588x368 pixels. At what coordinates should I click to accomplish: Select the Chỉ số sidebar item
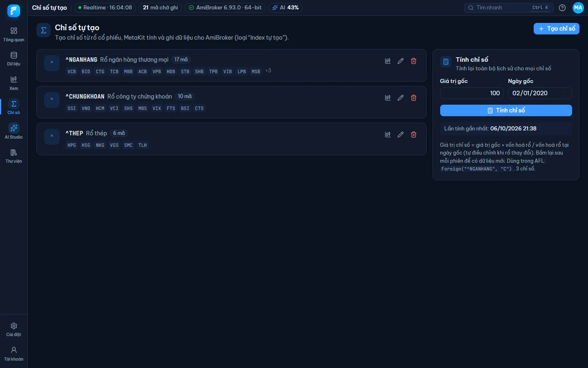click(x=14, y=107)
